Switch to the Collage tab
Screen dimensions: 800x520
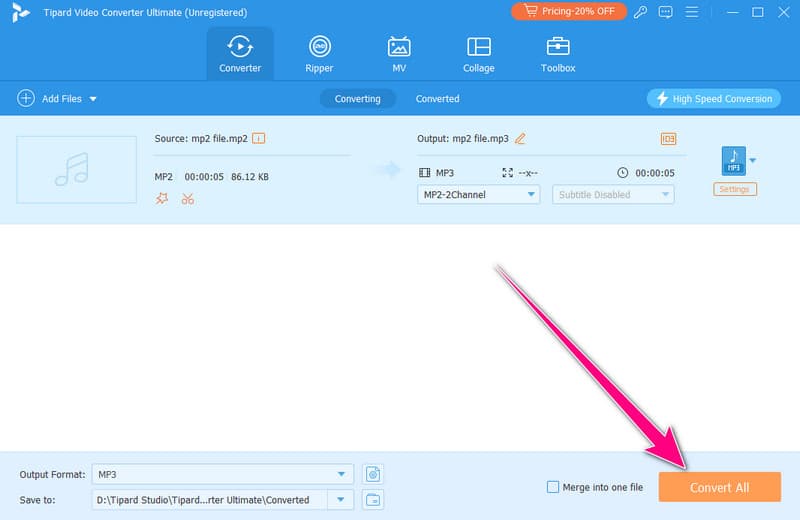click(479, 54)
